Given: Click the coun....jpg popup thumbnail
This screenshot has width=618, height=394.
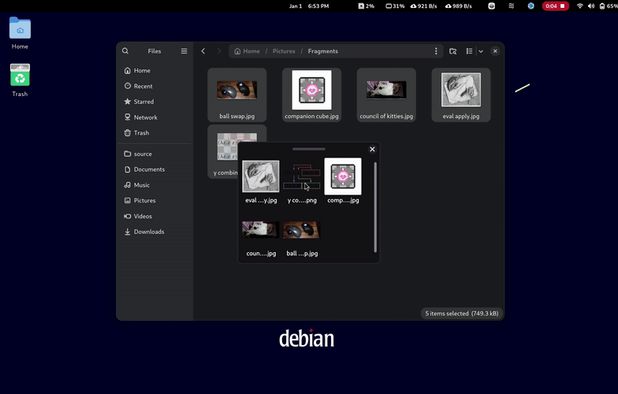Looking at the screenshot, I should point(261,230).
